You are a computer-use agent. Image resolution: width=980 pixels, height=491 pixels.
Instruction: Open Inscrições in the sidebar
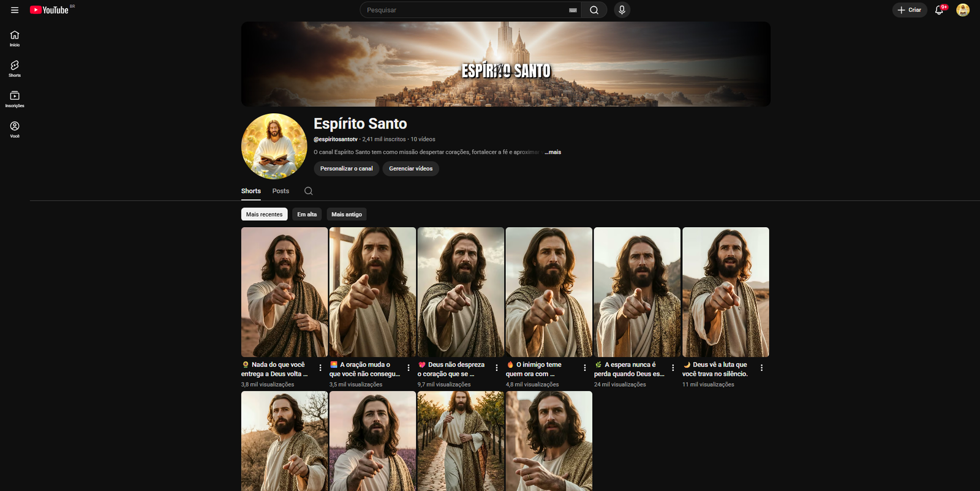(x=15, y=99)
